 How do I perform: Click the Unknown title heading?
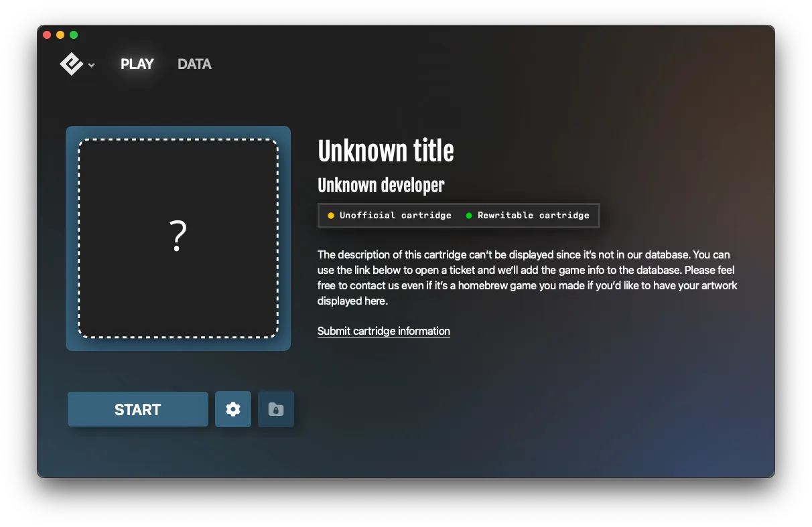(x=386, y=151)
